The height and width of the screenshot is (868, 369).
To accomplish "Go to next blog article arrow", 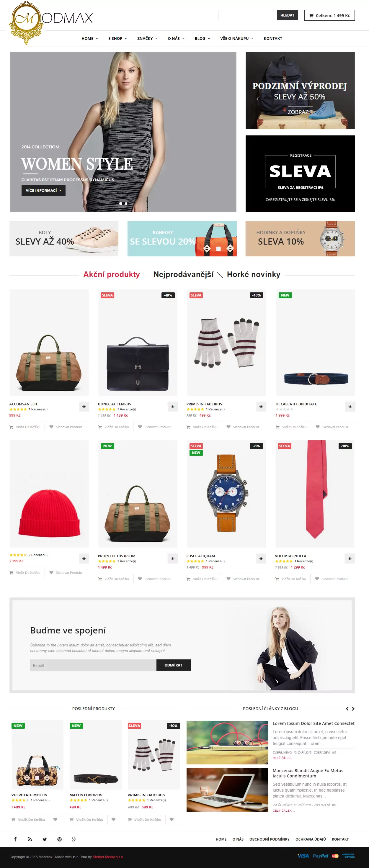I will 353,709.
